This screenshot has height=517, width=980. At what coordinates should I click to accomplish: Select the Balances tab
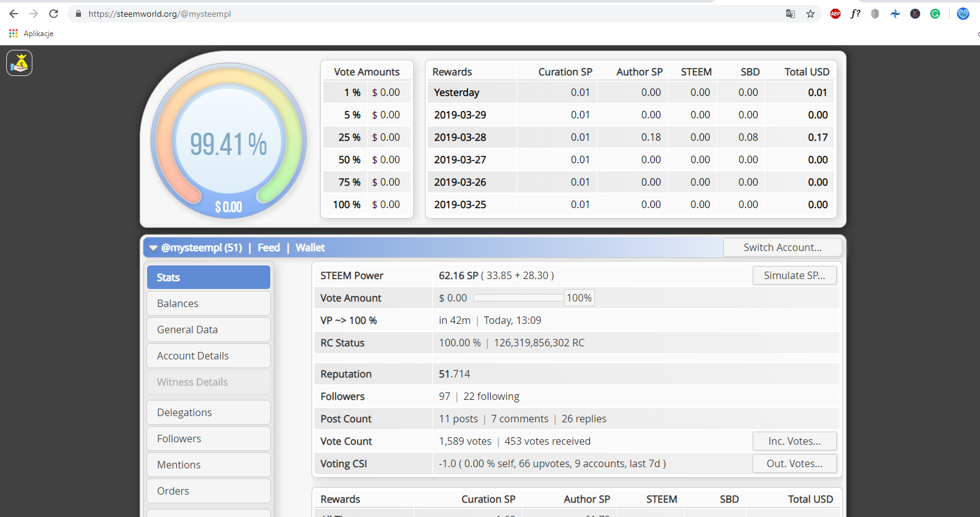pyautogui.click(x=209, y=303)
